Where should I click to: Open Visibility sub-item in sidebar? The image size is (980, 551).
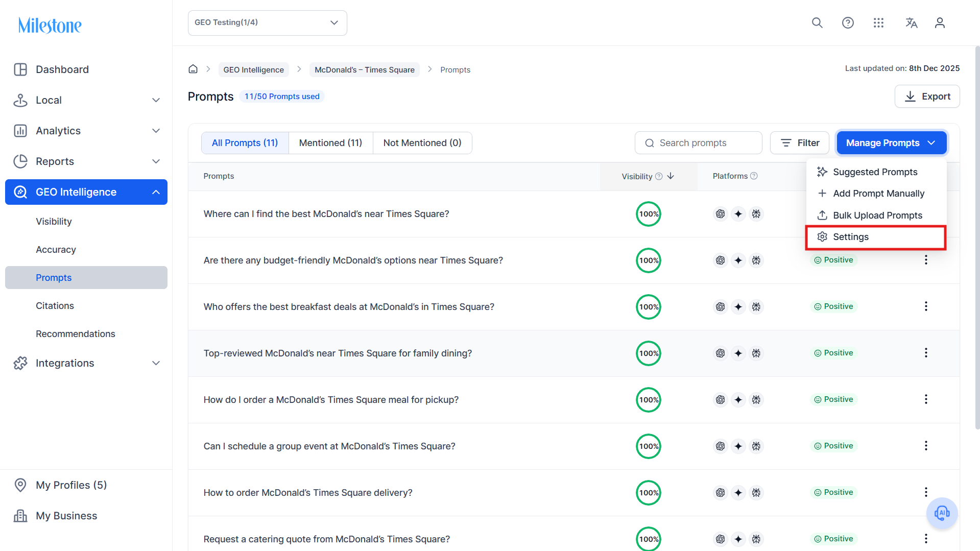(x=86, y=222)
